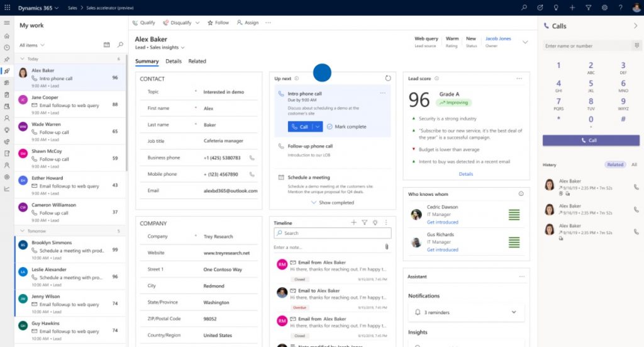Image resolution: width=644 pixels, height=347 pixels.
Task: Click purple Call button under dial pad
Action: 591,140
